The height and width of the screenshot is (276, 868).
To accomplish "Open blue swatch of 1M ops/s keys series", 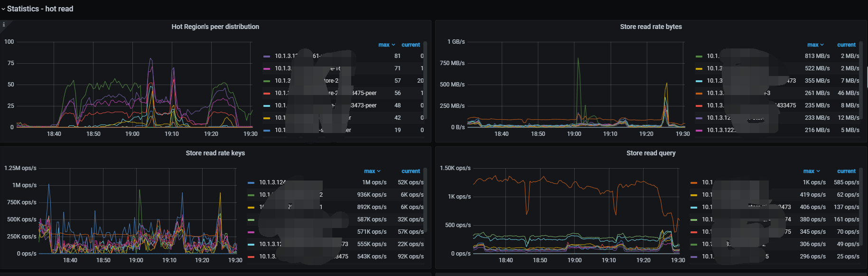I will coord(251,182).
